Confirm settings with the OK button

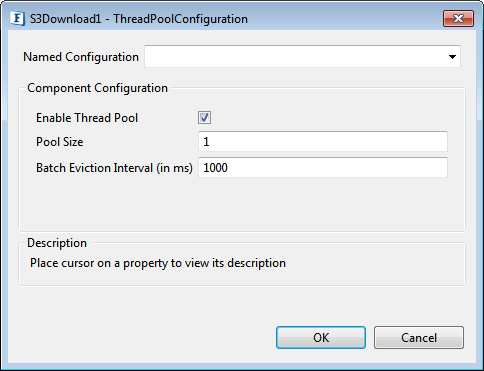click(x=321, y=338)
